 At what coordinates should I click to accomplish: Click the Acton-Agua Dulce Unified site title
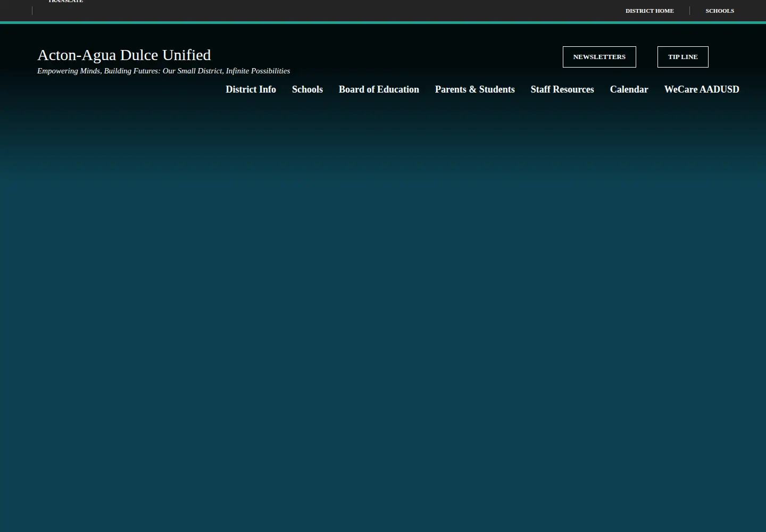(124, 55)
